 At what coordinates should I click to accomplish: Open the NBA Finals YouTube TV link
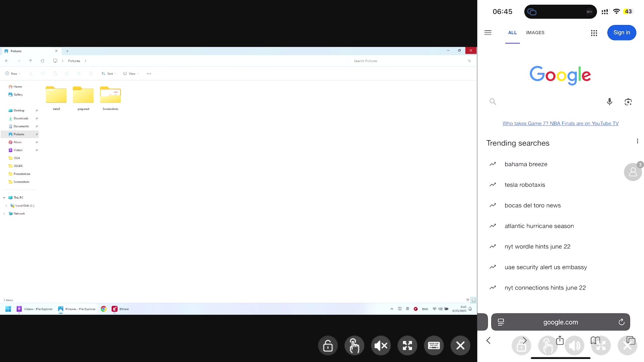560,123
